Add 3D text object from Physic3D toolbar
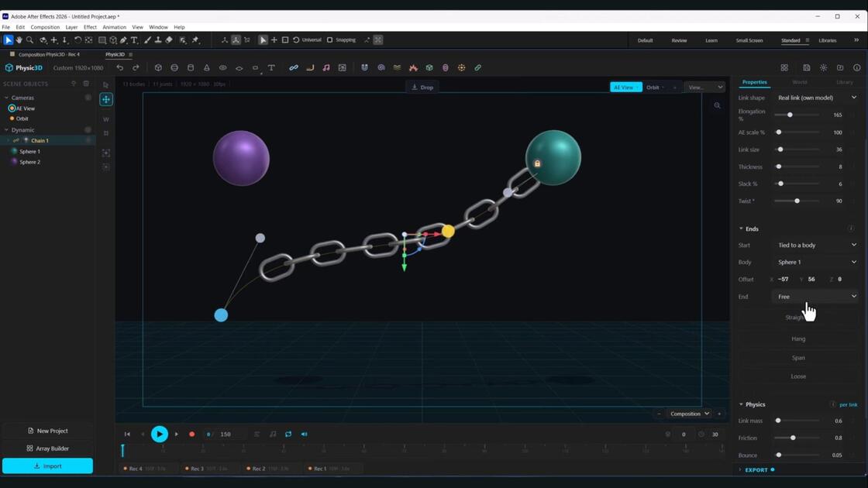Screen dimensions: 868x488 (x=271, y=67)
